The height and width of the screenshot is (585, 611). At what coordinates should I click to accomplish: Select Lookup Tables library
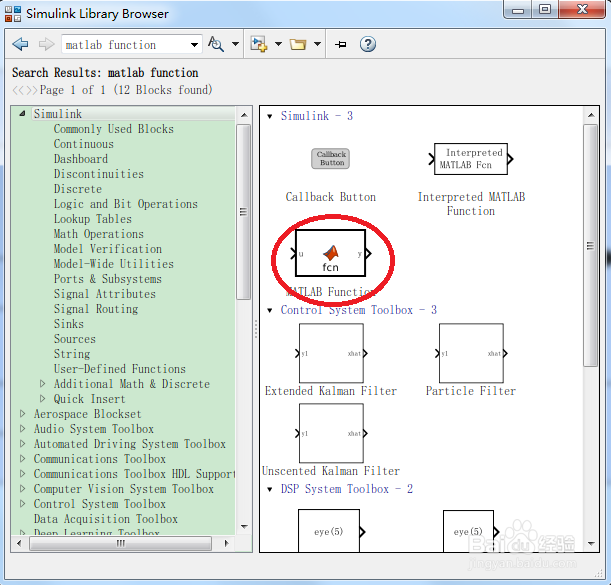93,219
